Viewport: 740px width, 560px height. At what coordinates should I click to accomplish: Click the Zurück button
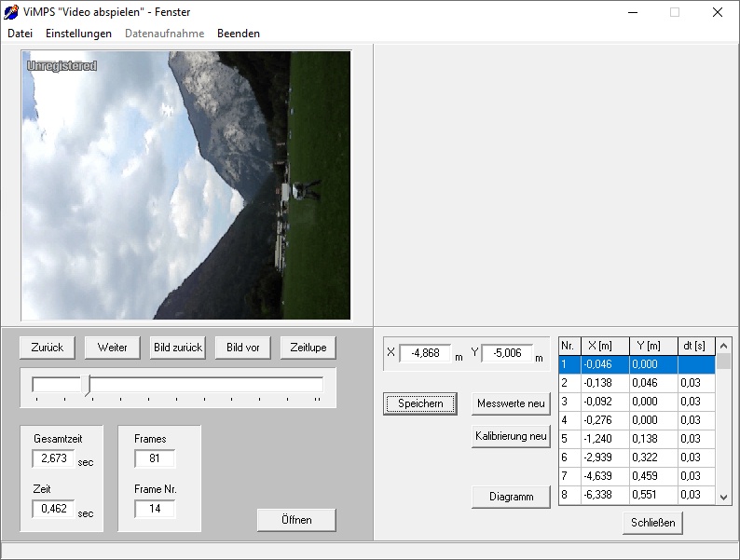pyautogui.click(x=48, y=348)
